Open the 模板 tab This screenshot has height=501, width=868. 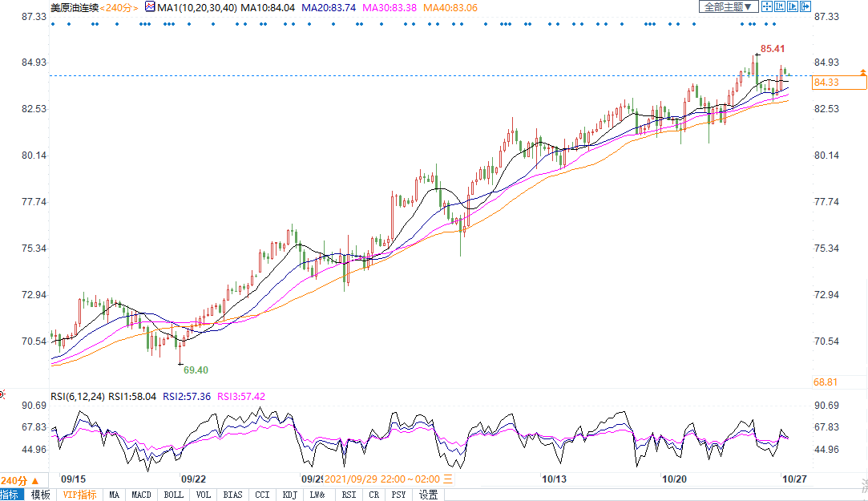(x=40, y=495)
